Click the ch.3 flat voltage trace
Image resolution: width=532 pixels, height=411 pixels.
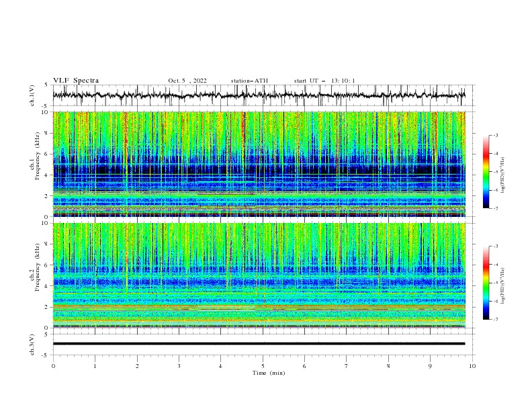[x=259, y=344]
